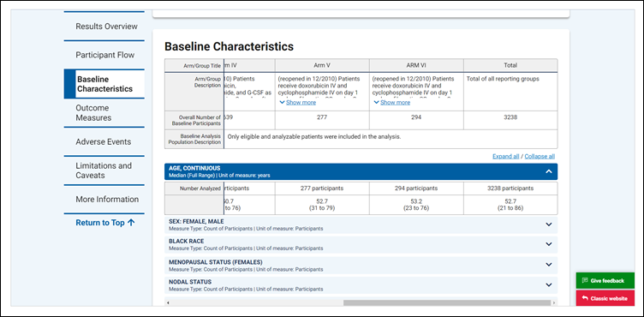Image resolution: width=644 pixels, height=317 pixels.
Task: Show more of ARM VI description
Action: coord(395,102)
